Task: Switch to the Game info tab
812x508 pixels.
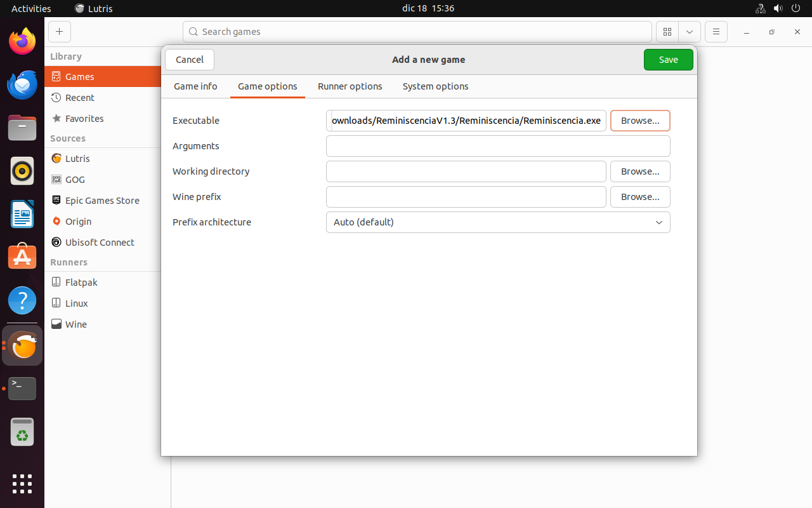Action: pos(195,86)
